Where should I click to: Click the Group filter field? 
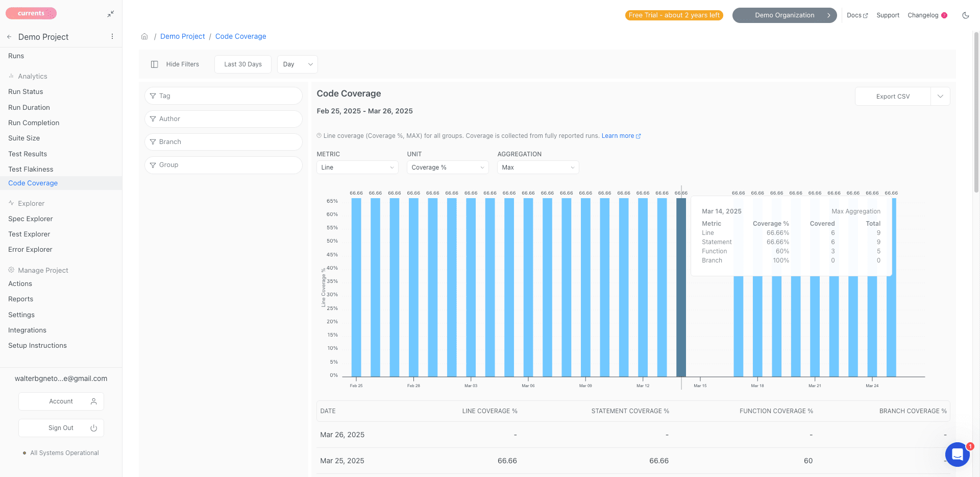224,165
